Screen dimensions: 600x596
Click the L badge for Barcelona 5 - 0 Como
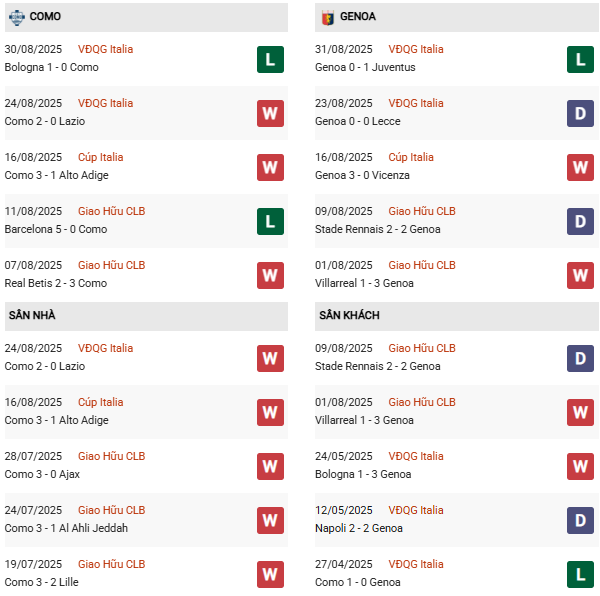270,221
